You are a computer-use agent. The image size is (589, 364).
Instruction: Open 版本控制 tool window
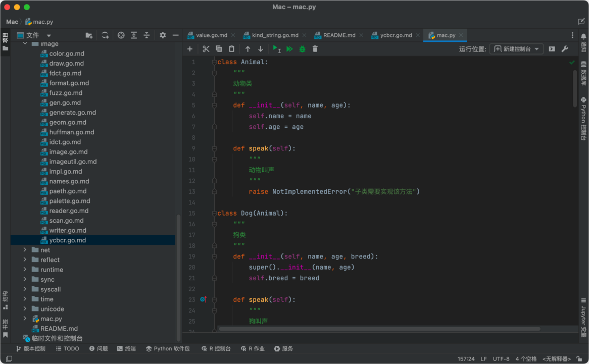30,349
